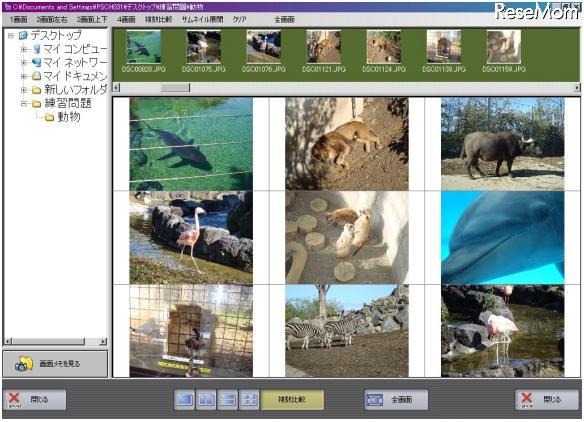
Task: Select the DSC00828.JPG shark thumbnail
Action: (x=143, y=51)
